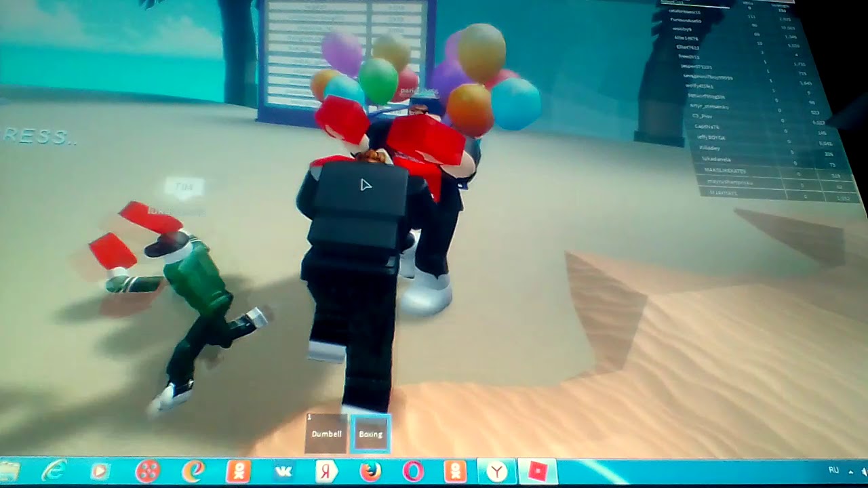The height and width of the screenshot is (488, 868).
Task: Open the Yandex 'Я' taskbar icon
Action: tap(327, 471)
